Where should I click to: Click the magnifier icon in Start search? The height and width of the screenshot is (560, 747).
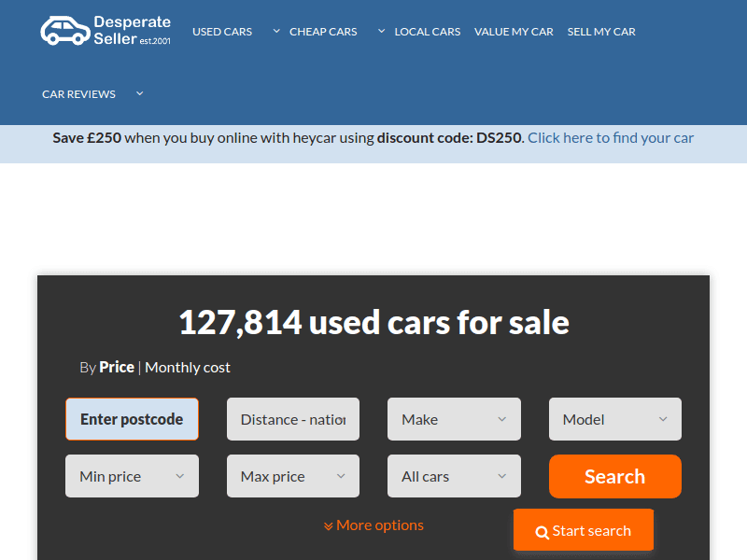tap(542, 532)
